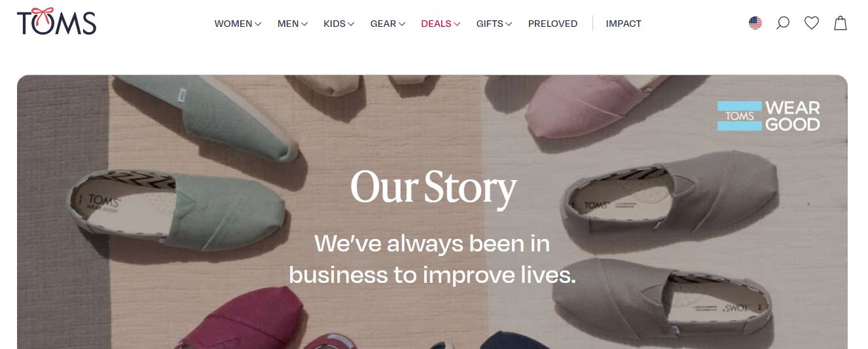Click the Our Story hero heading

[433, 189]
